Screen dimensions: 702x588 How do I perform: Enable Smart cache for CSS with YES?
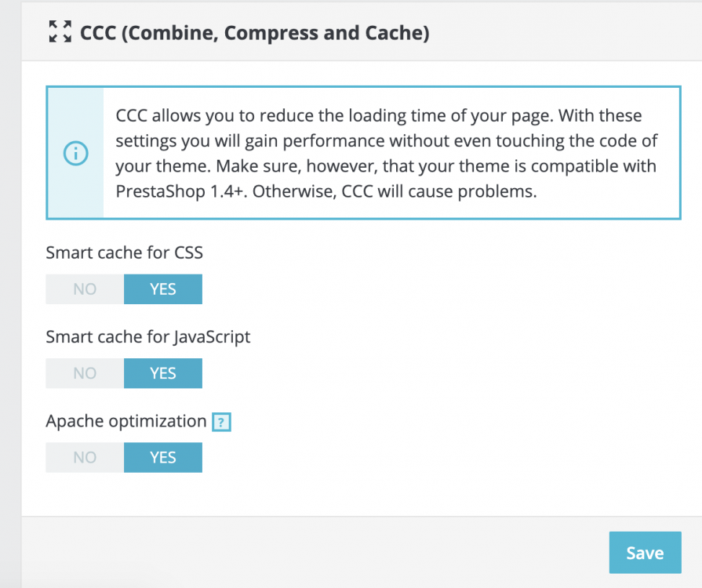[x=163, y=289]
